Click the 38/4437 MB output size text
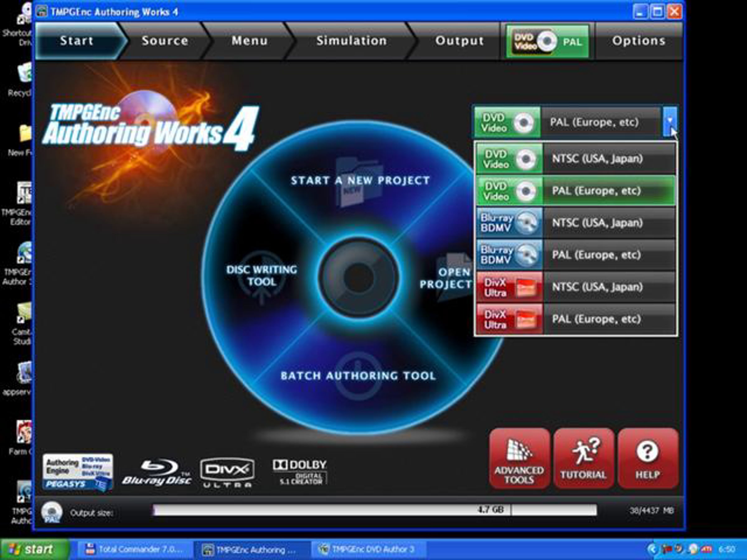Screen dimensions: 747x560 coord(651,511)
